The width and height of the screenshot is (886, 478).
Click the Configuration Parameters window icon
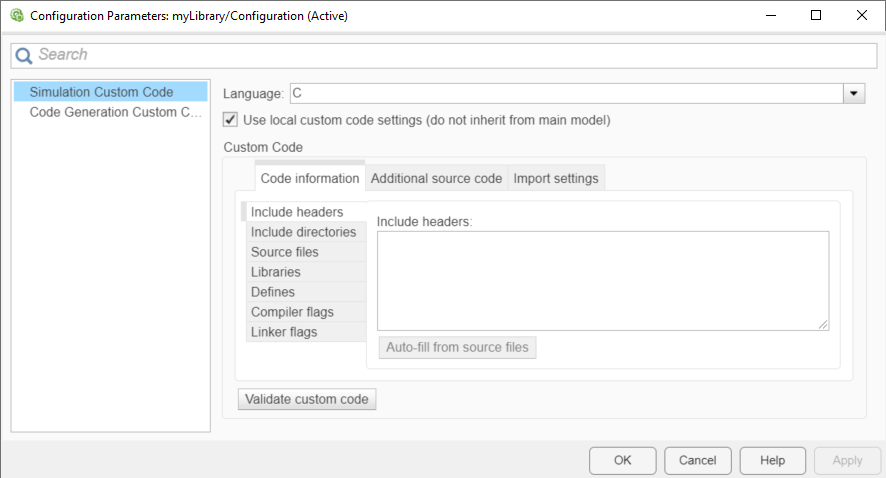coord(16,16)
